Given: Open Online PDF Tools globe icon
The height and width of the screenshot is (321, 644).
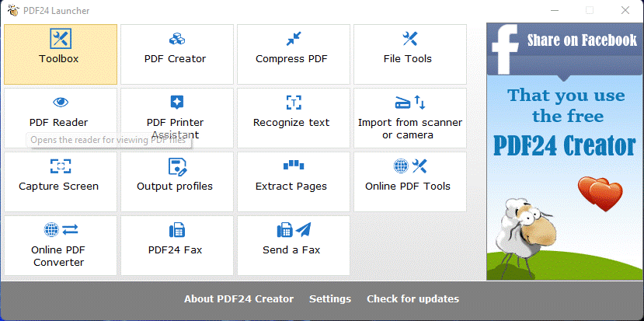Looking at the screenshot, I should 409,166.
